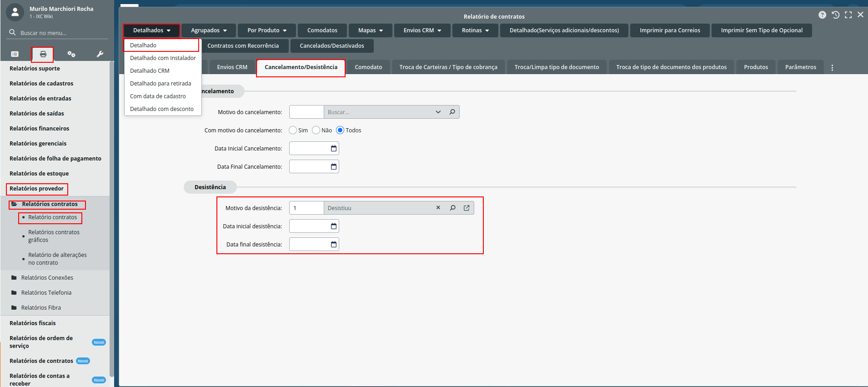This screenshot has height=387, width=868.
Task: Expand Relatórios financeiros section
Action: click(x=39, y=129)
